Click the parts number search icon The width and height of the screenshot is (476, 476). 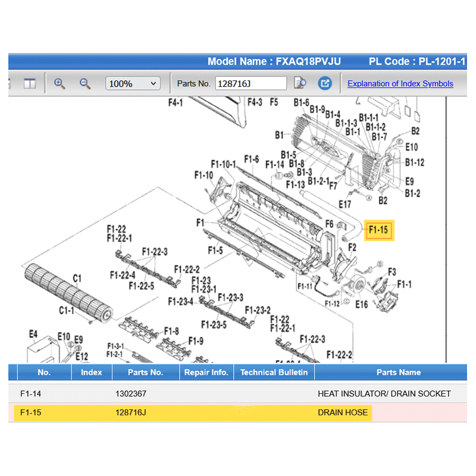coord(300,83)
